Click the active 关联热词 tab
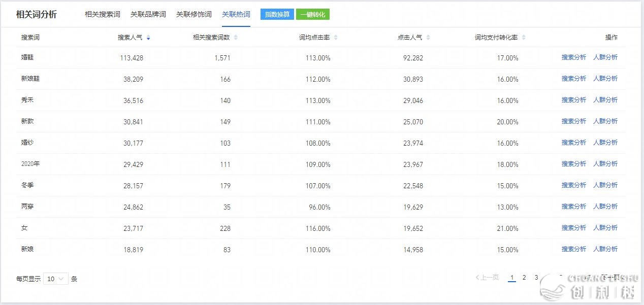This screenshot has height=305, width=644. tap(236, 14)
